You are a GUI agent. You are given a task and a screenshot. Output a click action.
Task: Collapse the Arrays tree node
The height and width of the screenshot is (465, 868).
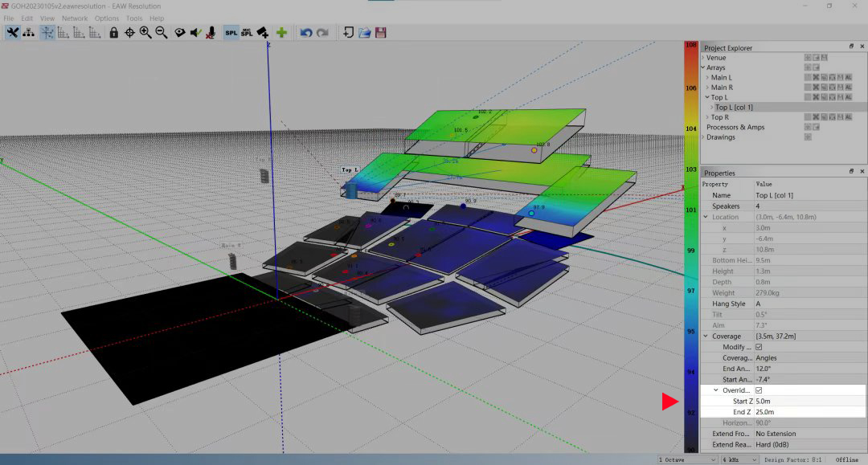pos(703,67)
